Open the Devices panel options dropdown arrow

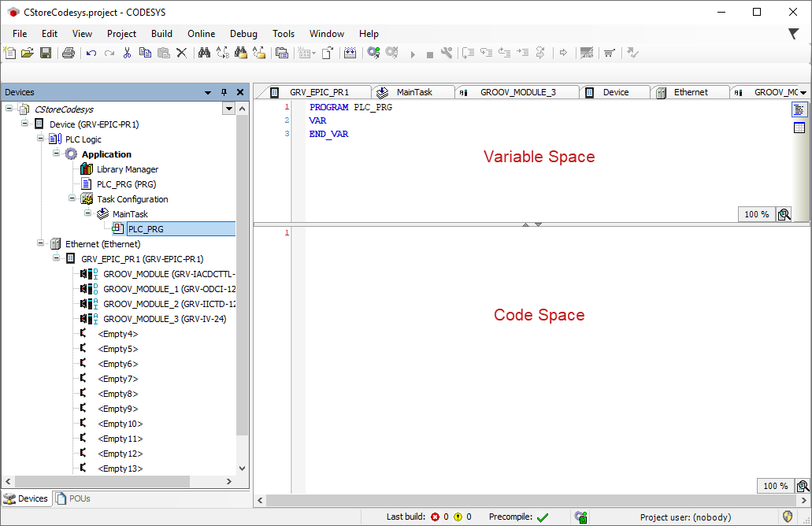pos(208,93)
